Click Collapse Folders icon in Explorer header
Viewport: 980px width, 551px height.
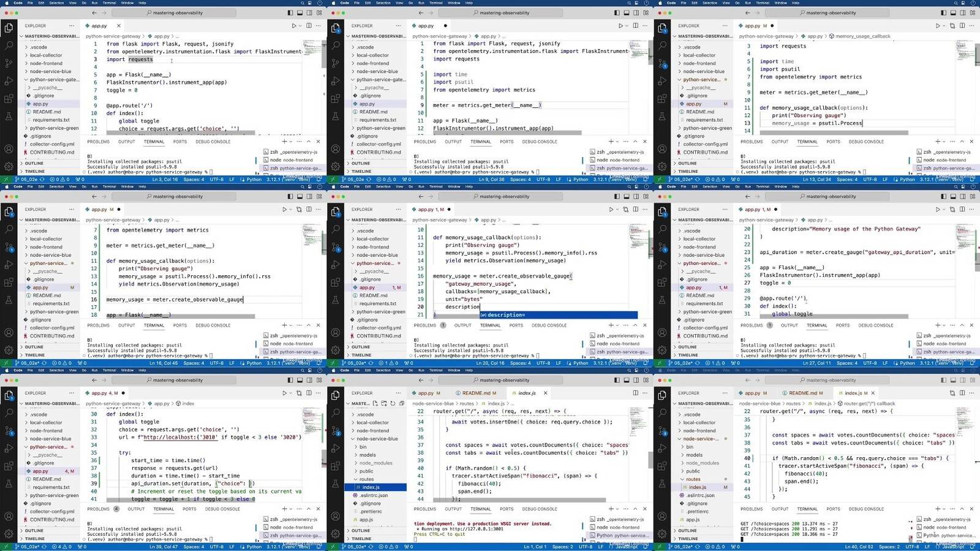402,403
